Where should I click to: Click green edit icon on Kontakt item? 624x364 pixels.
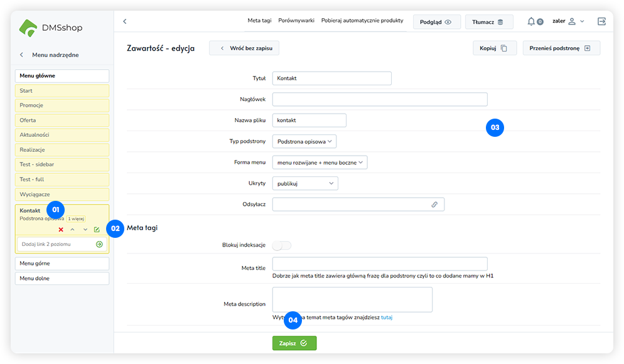[x=97, y=230]
